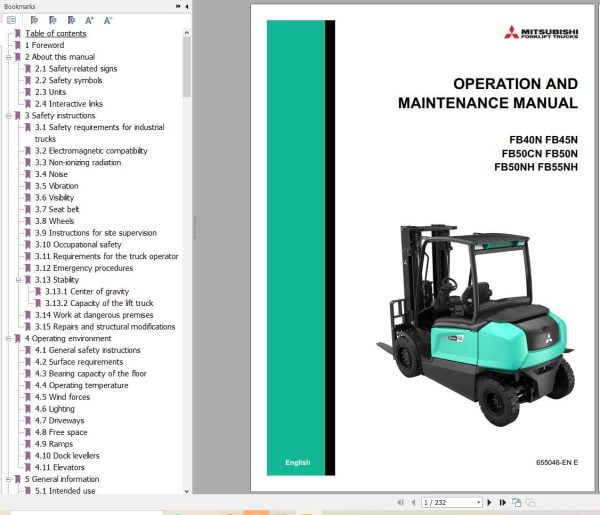
Task: Open '3.1 Safety requirements for industrial trucks'
Action: pos(99,133)
